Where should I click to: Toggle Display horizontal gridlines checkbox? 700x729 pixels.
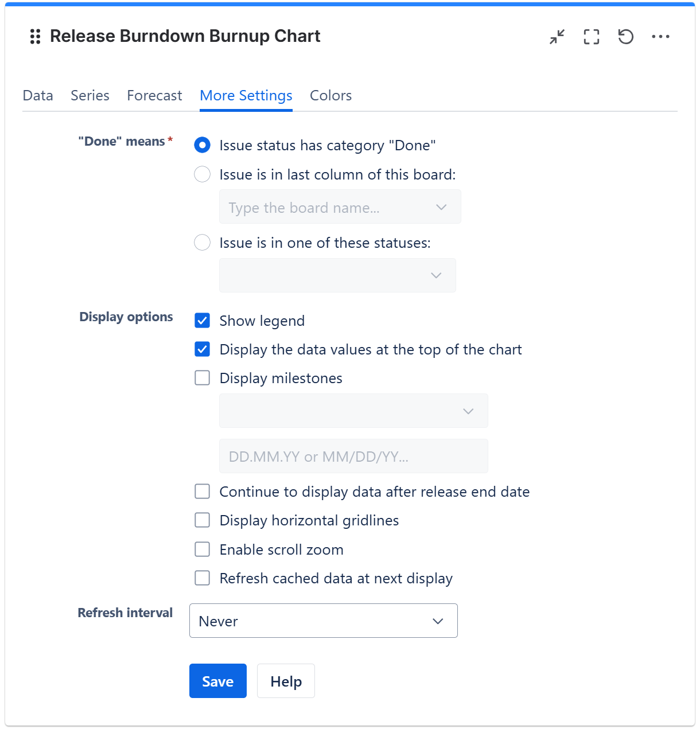click(x=202, y=520)
